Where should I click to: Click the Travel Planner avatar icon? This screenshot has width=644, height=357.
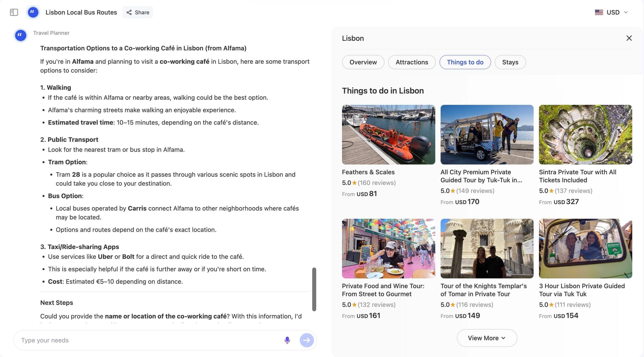[21, 35]
